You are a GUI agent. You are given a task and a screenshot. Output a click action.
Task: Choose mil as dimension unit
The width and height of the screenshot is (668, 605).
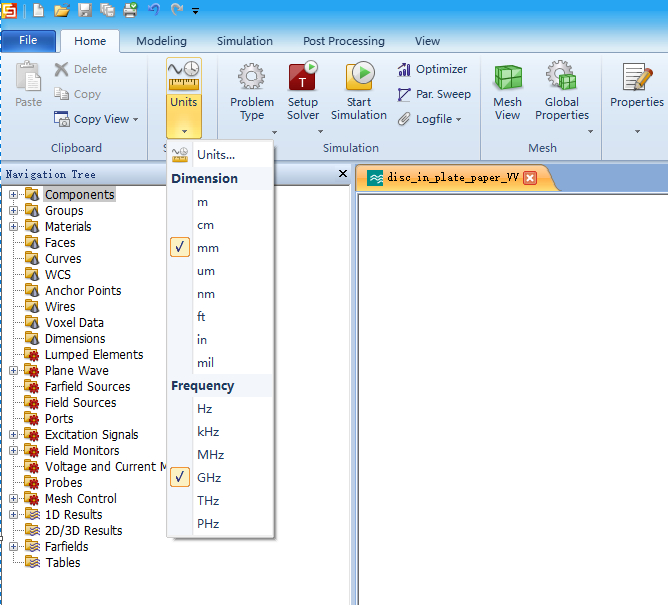(220, 363)
